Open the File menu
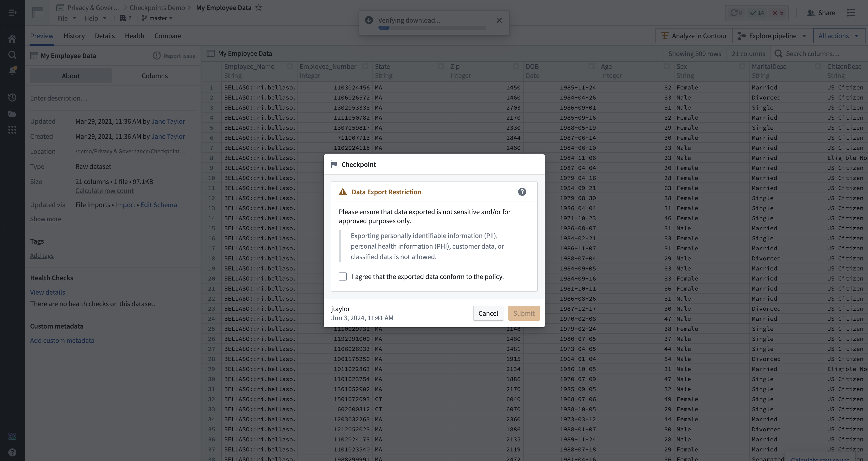868x461 pixels. click(66, 18)
